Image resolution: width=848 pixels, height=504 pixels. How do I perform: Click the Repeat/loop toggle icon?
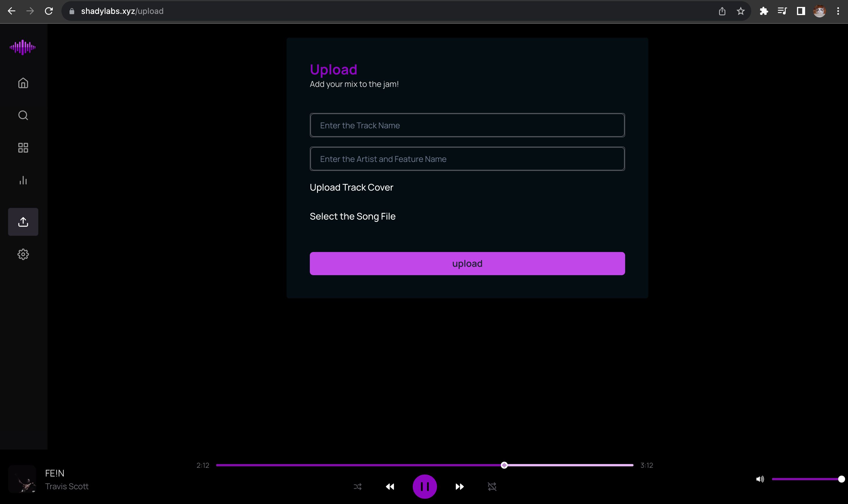pyautogui.click(x=492, y=487)
